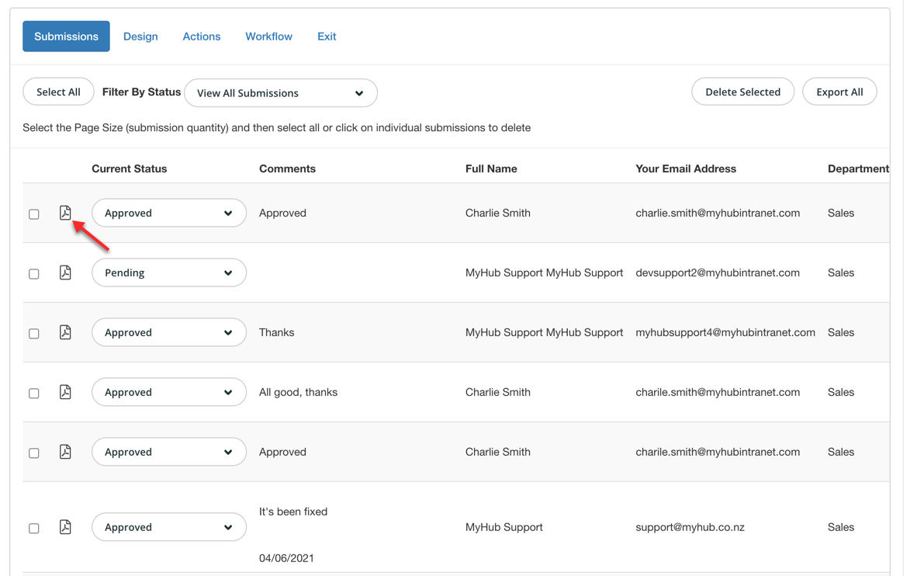924x576 pixels.
Task: Click the email charlie.smith@myhubintranet.com
Action: point(718,213)
